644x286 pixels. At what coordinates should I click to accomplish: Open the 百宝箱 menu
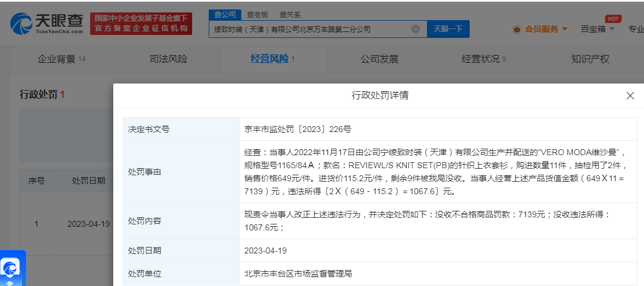593,29
